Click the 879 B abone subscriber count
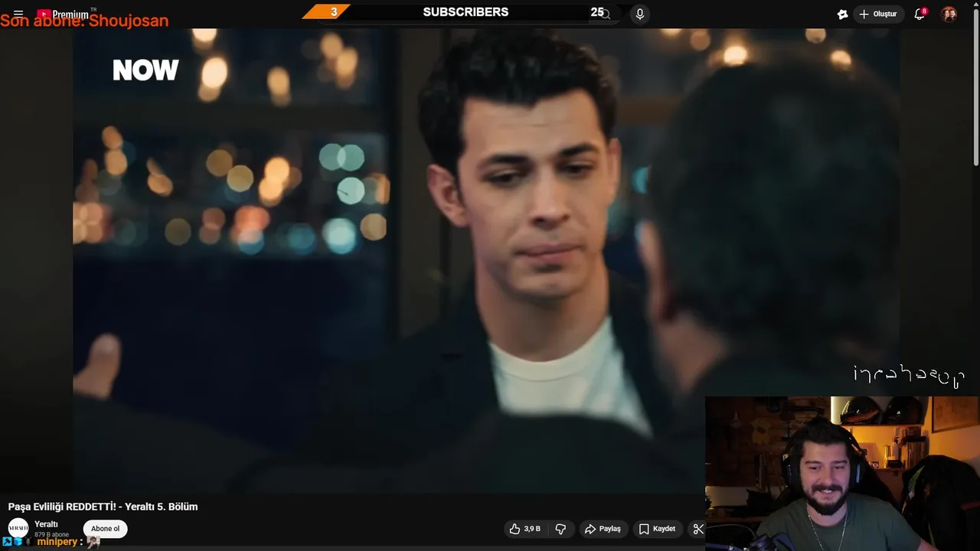980x551 pixels. pyautogui.click(x=51, y=534)
